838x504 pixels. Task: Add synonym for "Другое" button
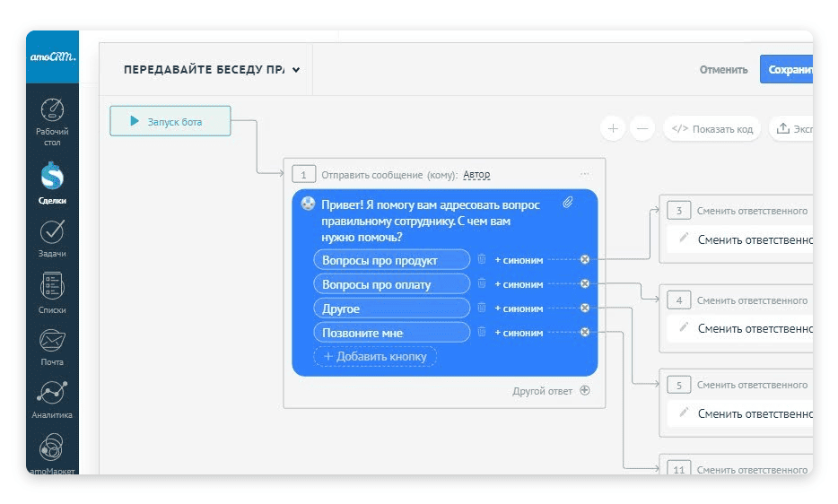[519, 308]
